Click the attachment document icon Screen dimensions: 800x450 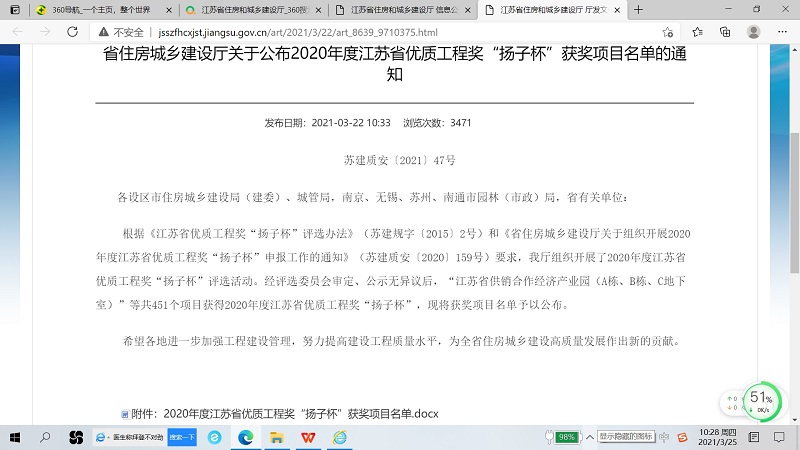[125, 414]
